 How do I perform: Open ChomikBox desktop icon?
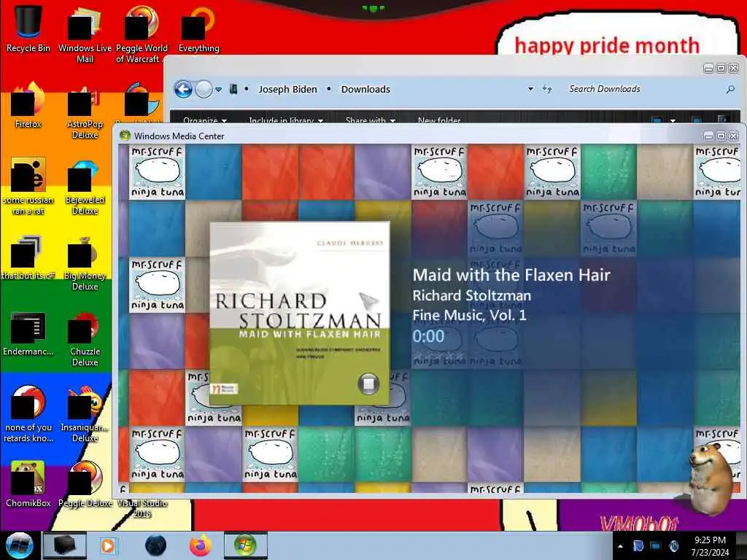[x=28, y=483]
